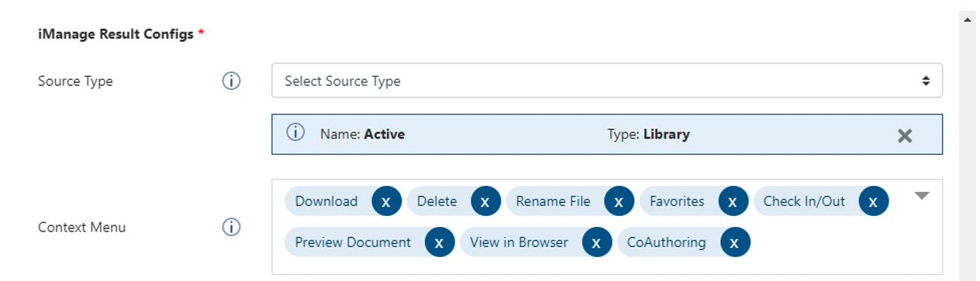The image size is (980, 281).
Task: Remove the Delete tag
Action: [485, 201]
